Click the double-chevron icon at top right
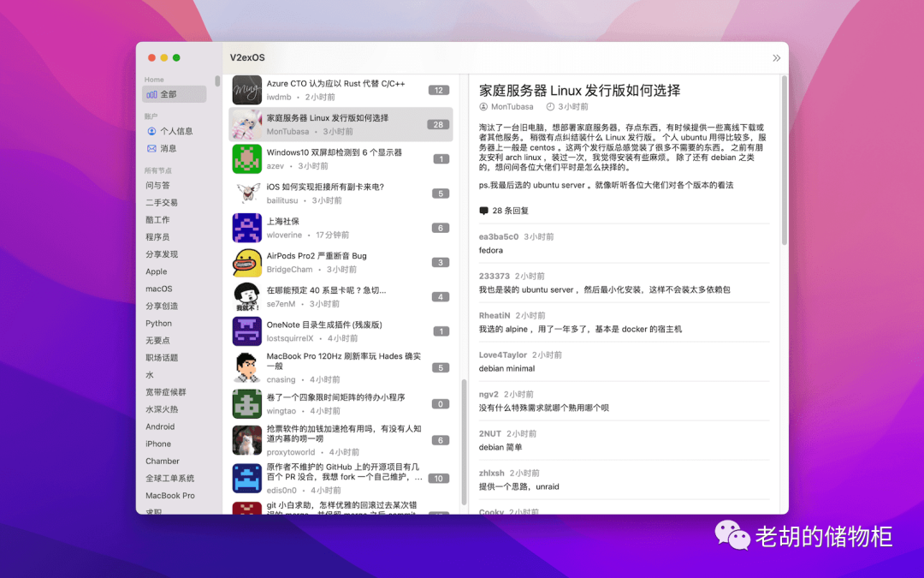 coord(776,58)
